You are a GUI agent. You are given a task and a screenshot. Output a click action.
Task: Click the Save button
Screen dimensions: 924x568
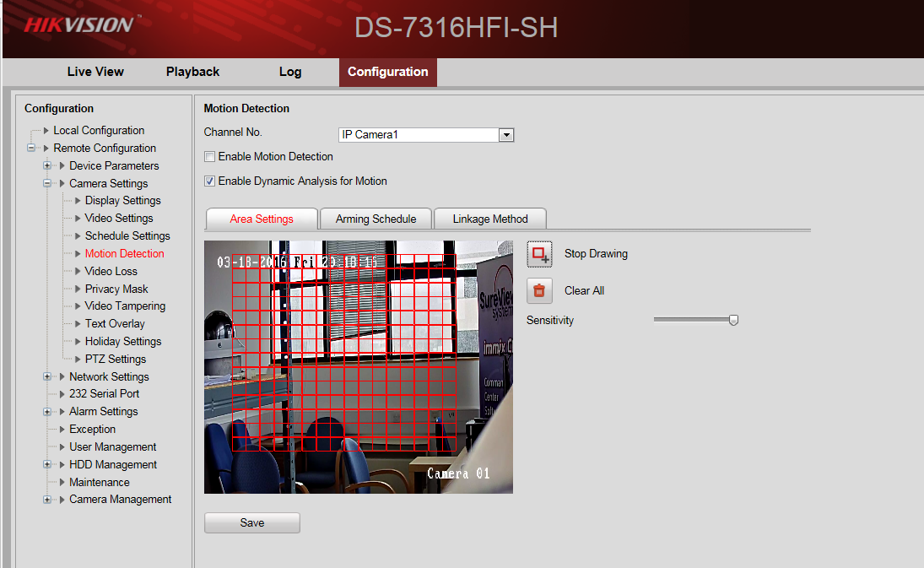252,522
